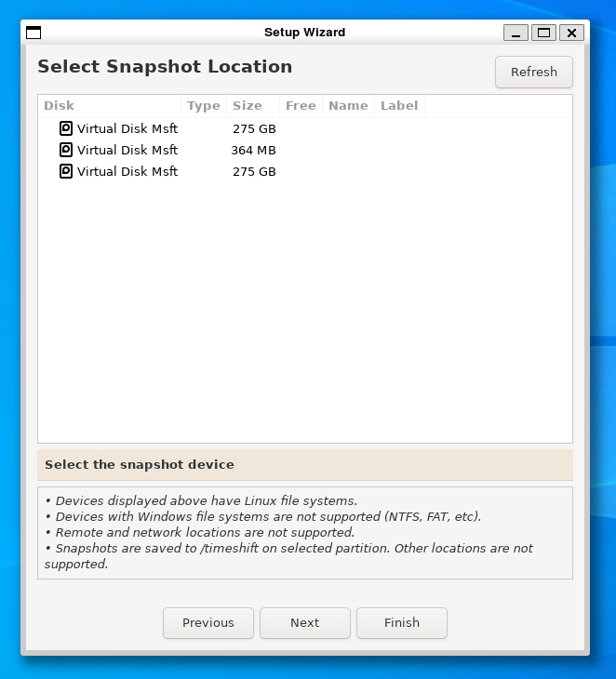Click 'Select the snapshot device' message
Image resolution: width=616 pixels, height=679 pixels.
click(140, 465)
